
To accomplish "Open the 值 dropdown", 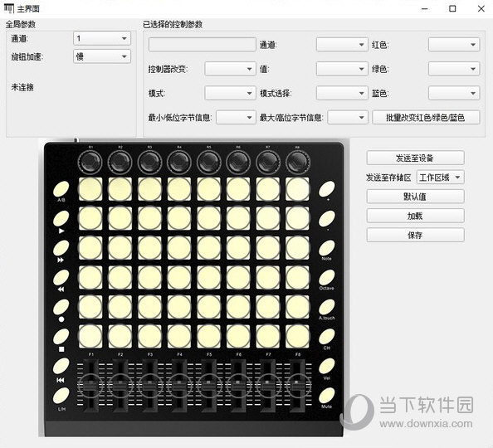I will [x=342, y=69].
